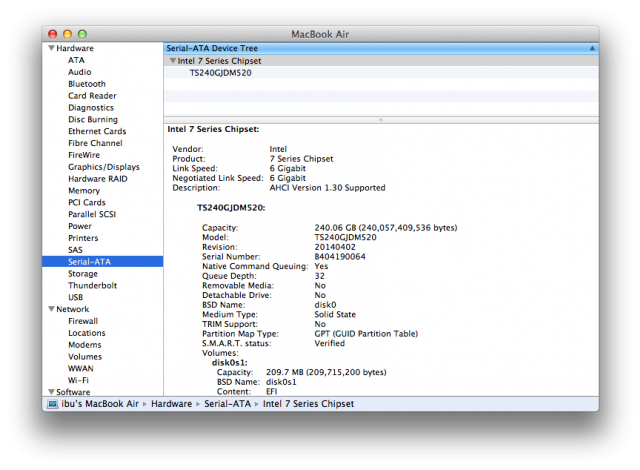The image size is (640, 470).
Task: Click the capacity value 240.06 GB
Action: point(386,228)
